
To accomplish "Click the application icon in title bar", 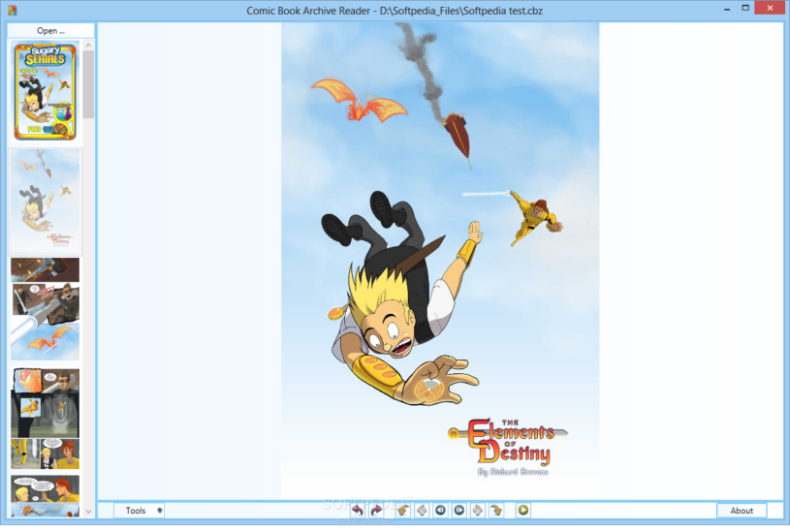I will [x=13, y=10].
